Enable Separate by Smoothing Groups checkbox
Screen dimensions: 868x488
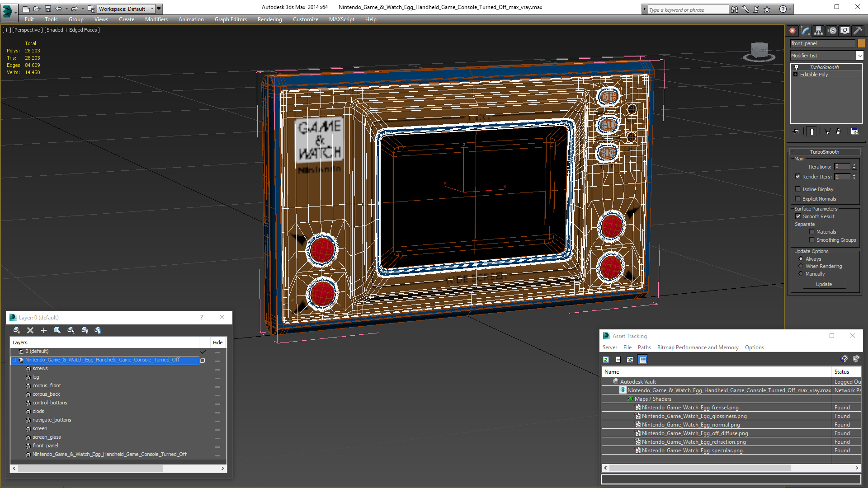[812, 240]
